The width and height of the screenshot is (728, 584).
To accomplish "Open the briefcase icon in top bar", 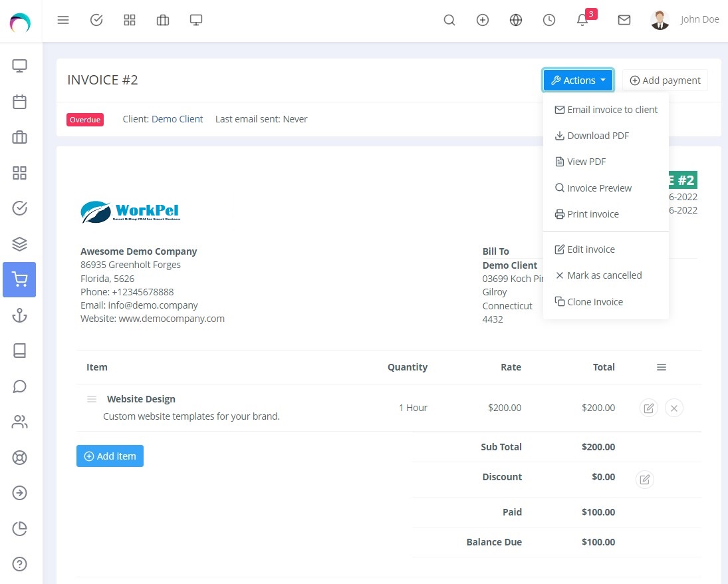I will pyautogui.click(x=163, y=20).
